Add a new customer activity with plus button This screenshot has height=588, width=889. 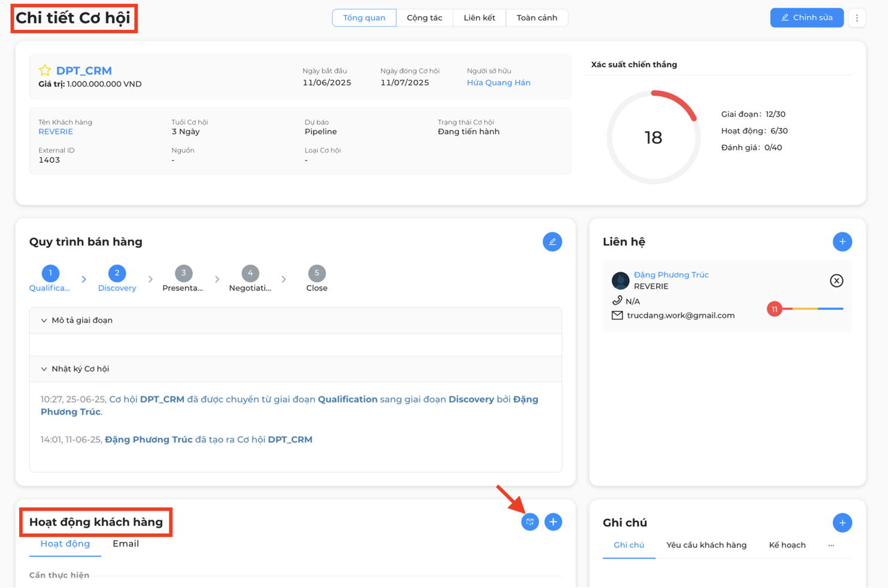[x=553, y=522]
